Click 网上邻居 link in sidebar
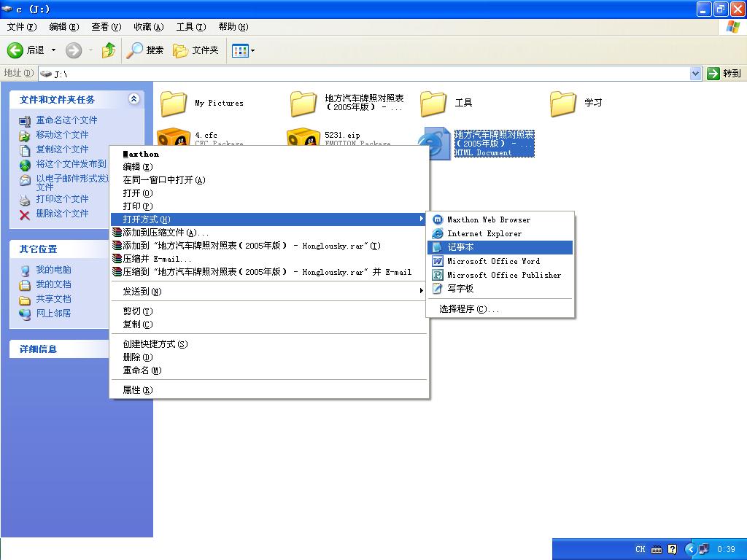Viewport: 747px width, 560px height. (x=53, y=314)
